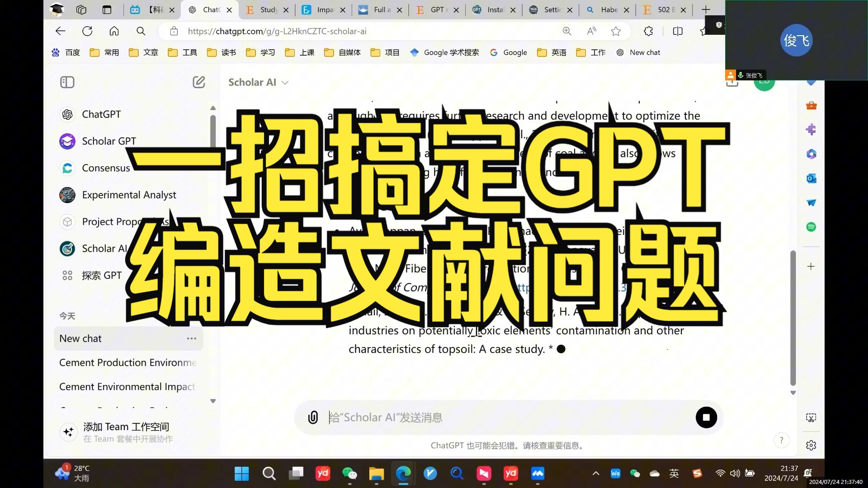
Task: Open Edge sidebar tools briefcase icon
Action: pos(811,106)
